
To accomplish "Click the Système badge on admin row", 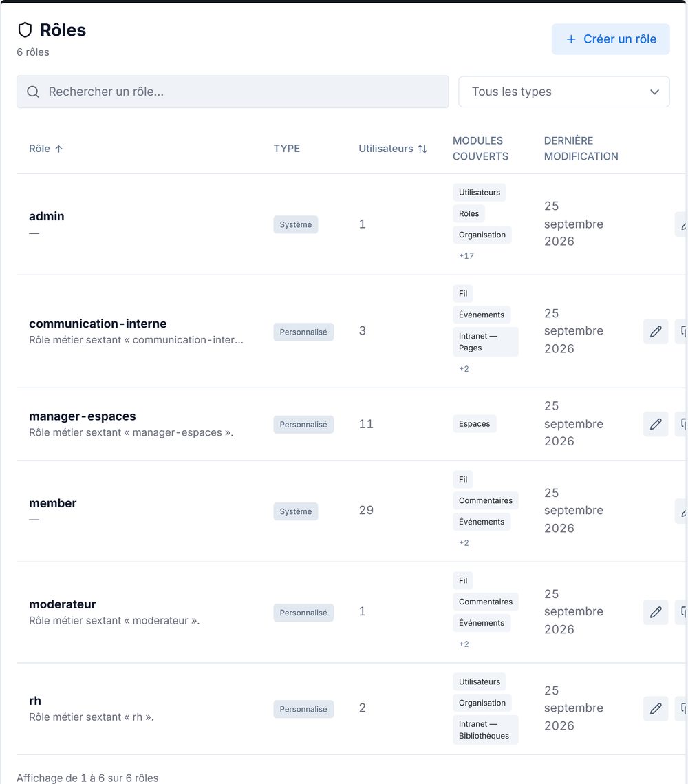I will [295, 224].
